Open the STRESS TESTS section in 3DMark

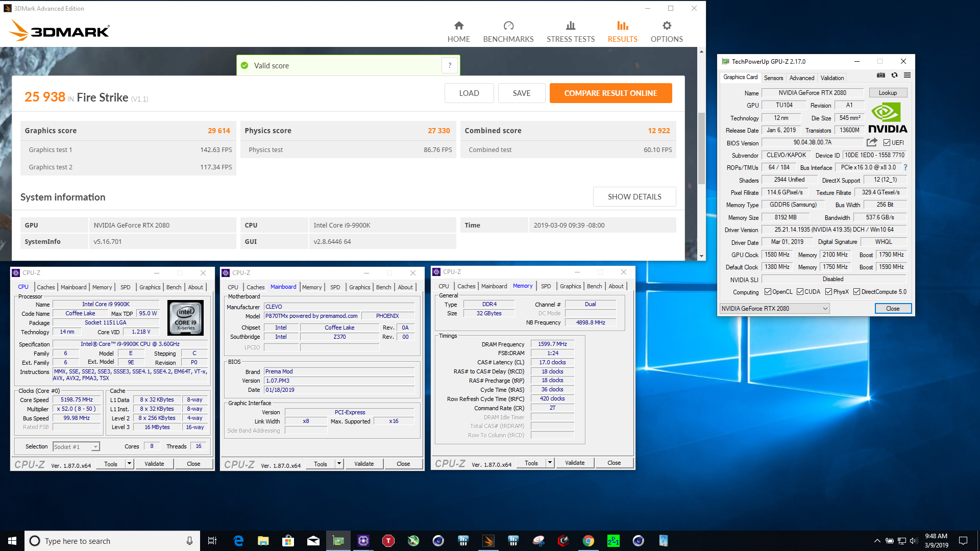point(571,32)
